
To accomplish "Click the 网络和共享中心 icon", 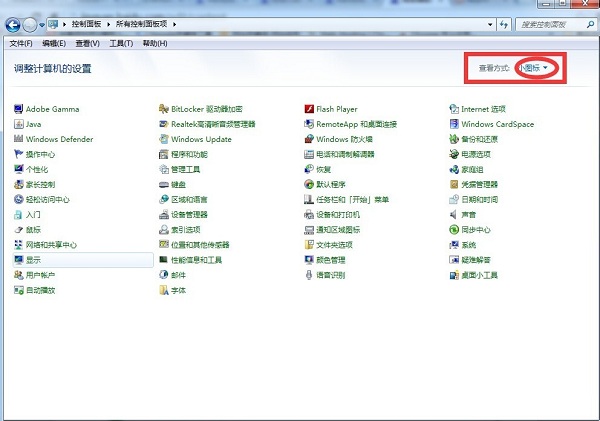I will tap(18, 245).
